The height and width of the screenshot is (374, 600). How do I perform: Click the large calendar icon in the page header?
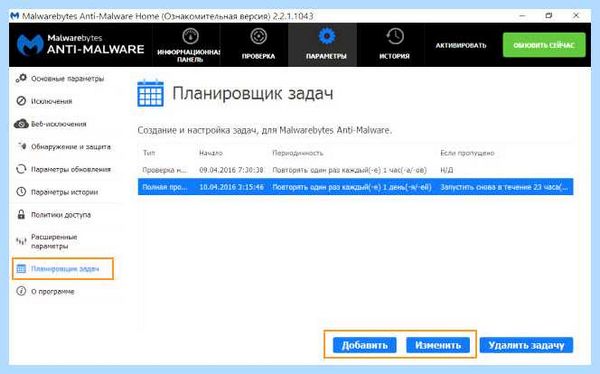(x=150, y=93)
